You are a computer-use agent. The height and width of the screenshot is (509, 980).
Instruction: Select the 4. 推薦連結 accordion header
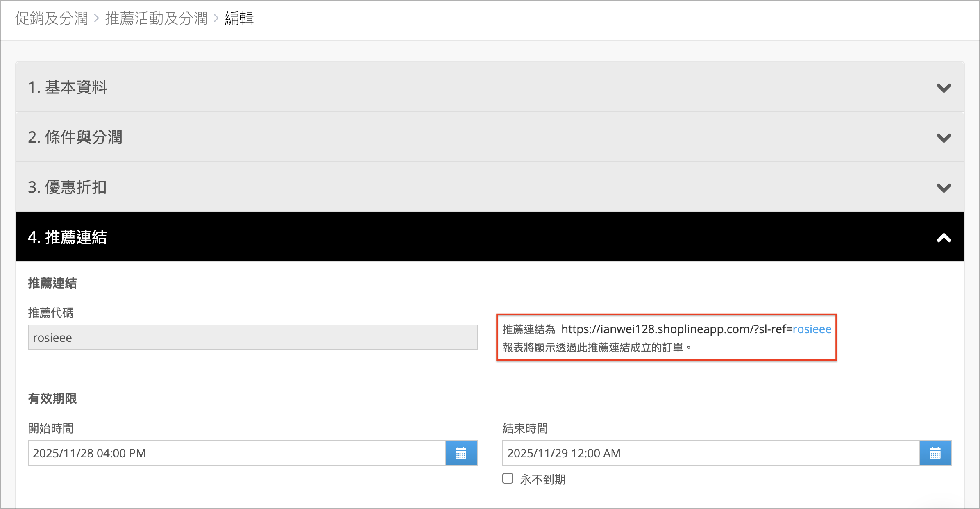[x=490, y=236]
